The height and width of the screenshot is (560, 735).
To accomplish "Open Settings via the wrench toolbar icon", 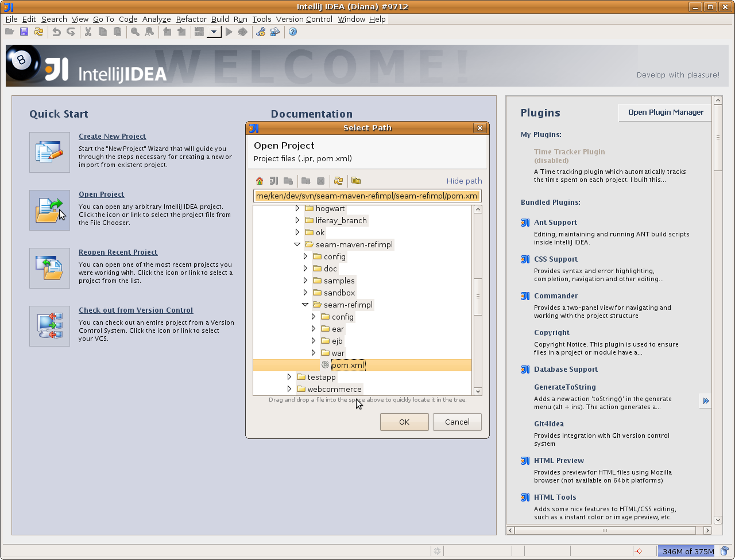I will coord(261,32).
